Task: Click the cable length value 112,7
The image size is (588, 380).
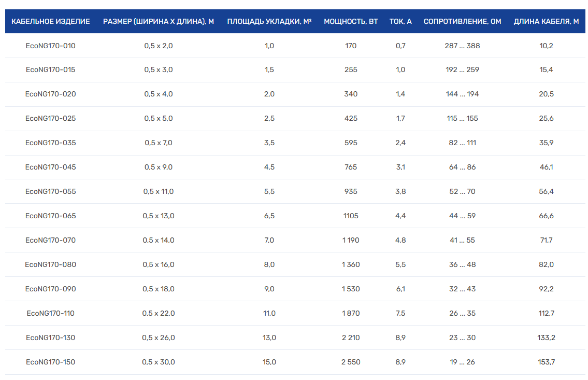Action: coord(546,313)
